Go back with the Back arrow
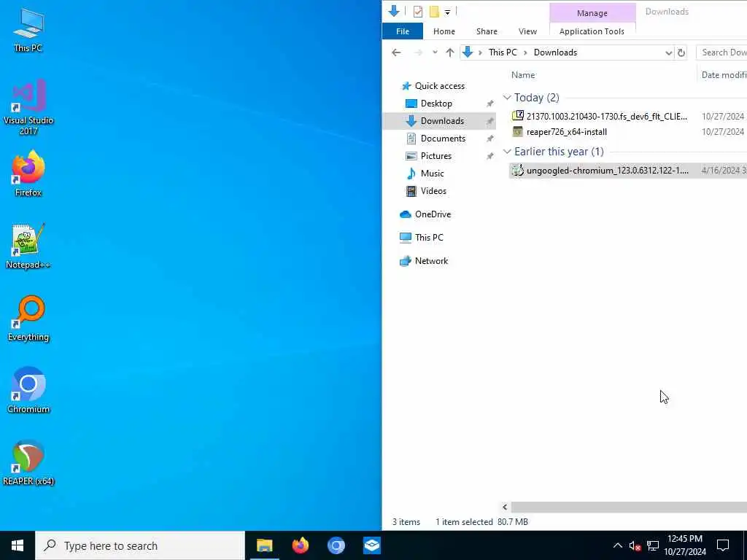This screenshot has height=560, width=747. click(396, 52)
